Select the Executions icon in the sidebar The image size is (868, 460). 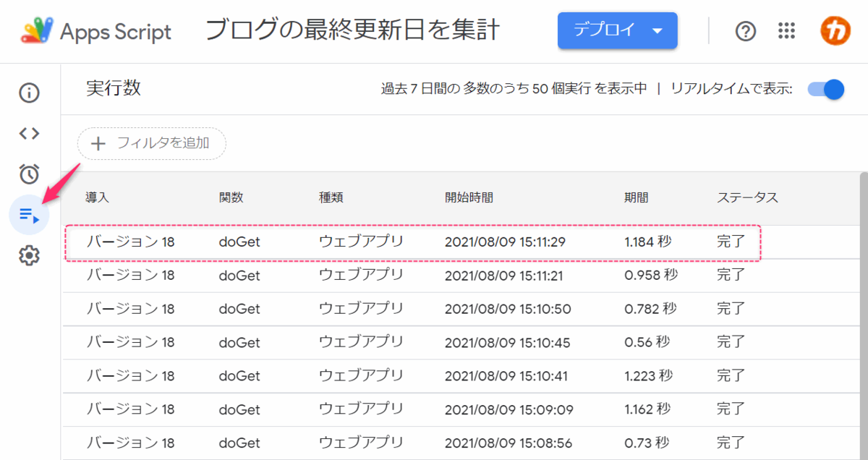(x=27, y=215)
